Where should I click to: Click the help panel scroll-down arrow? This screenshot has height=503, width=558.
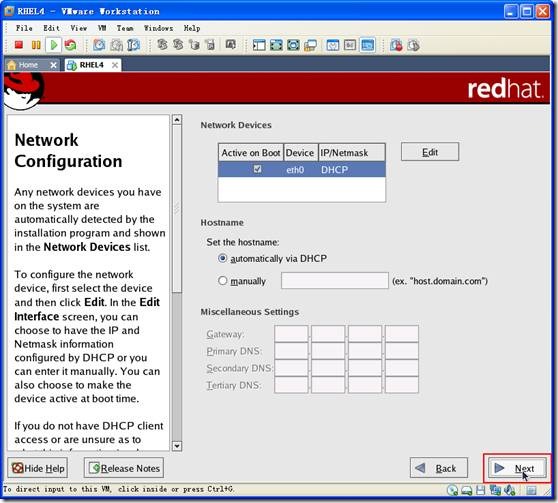point(177,446)
